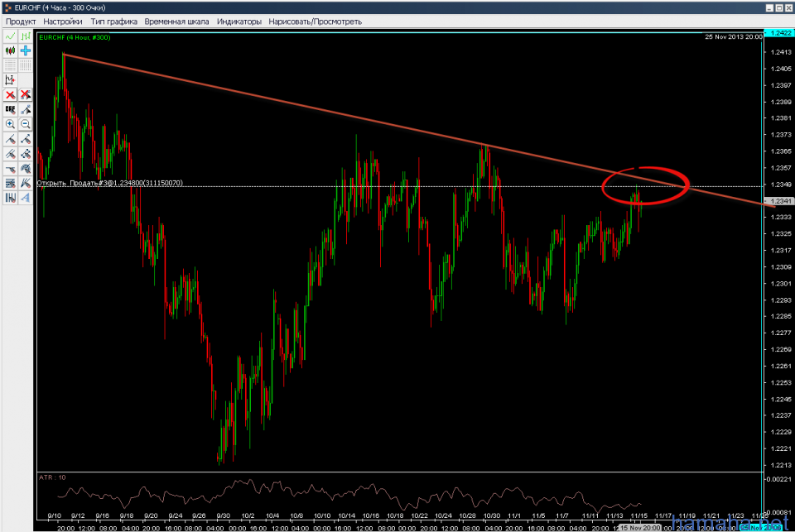The height and width of the screenshot is (532, 795).
Task: Click the red X delete icon
Action: pos(10,94)
